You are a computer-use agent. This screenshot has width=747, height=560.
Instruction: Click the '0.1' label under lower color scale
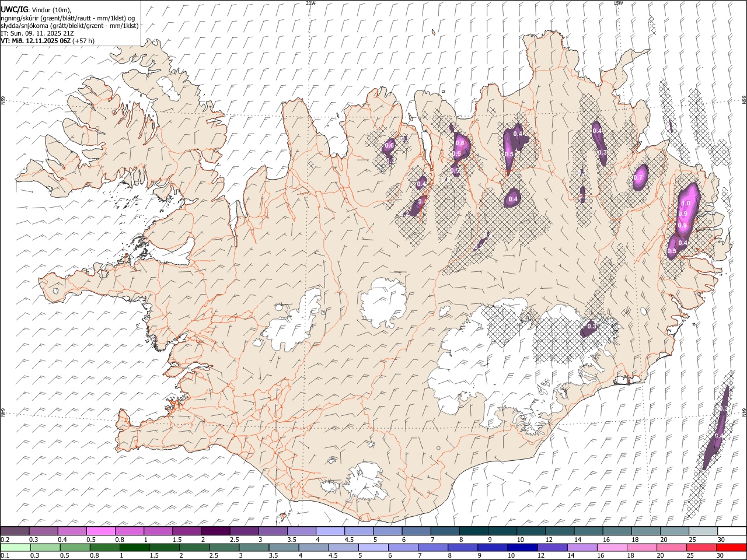pyautogui.click(x=4, y=555)
